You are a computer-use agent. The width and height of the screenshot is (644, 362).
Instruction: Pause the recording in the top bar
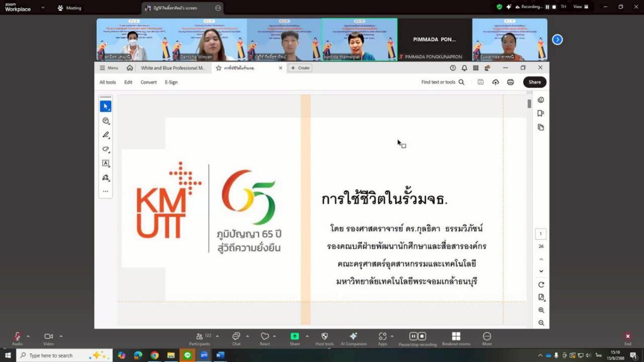click(547, 7)
